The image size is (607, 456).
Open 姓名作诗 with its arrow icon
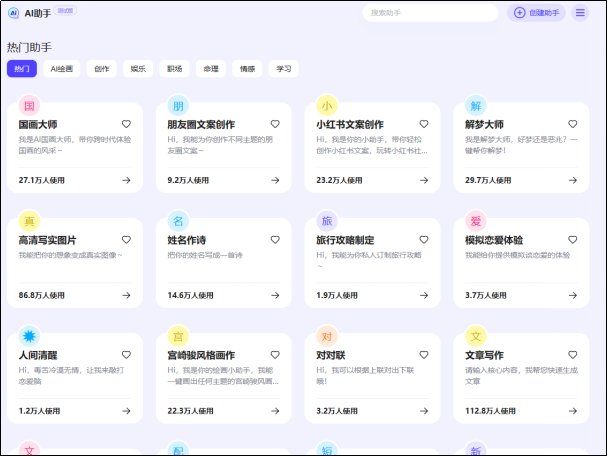[x=275, y=295]
